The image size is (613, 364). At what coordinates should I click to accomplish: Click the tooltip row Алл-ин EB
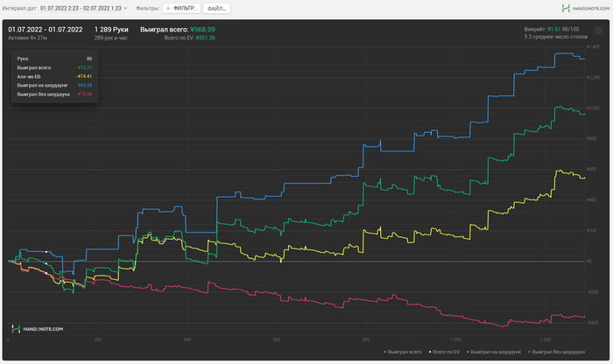(54, 76)
